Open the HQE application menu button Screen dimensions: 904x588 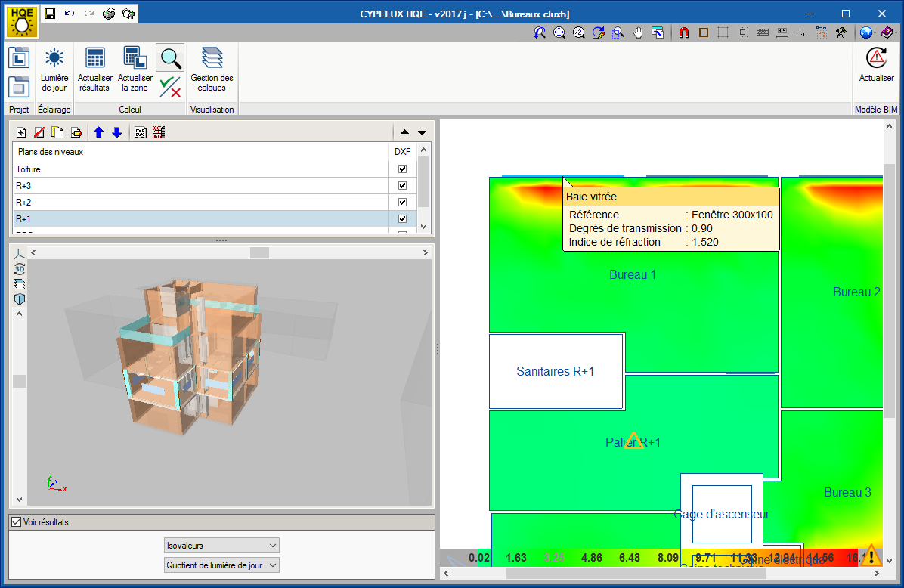(22, 21)
